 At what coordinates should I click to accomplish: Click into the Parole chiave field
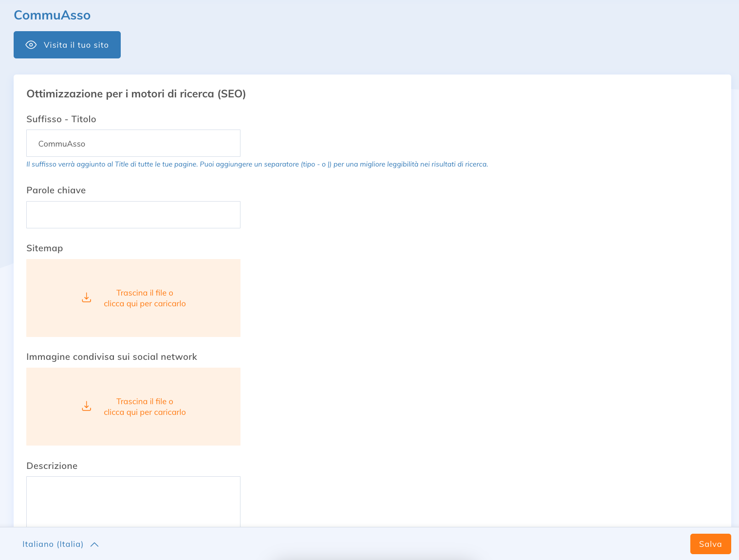tap(133, 215)
